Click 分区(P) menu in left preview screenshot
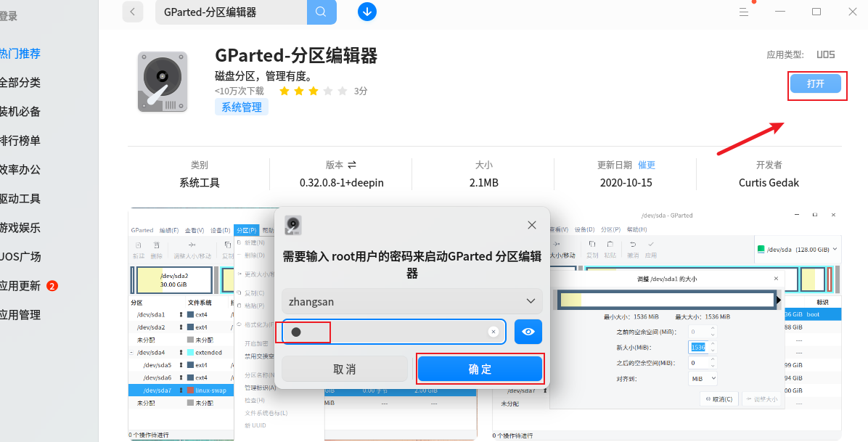Viewport: 868px width, 442px height. click(246, 230)
